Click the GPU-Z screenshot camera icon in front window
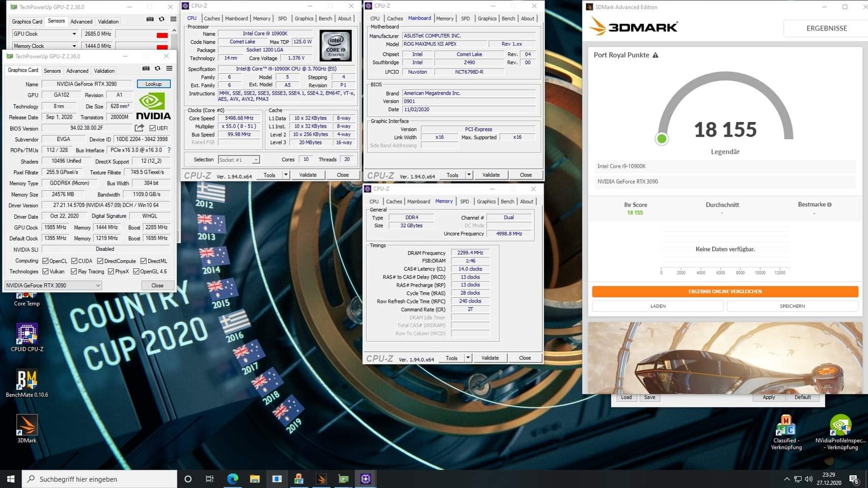Image resolution: width=868 pixels, height=488 pixels. click(x=146, y=69)
